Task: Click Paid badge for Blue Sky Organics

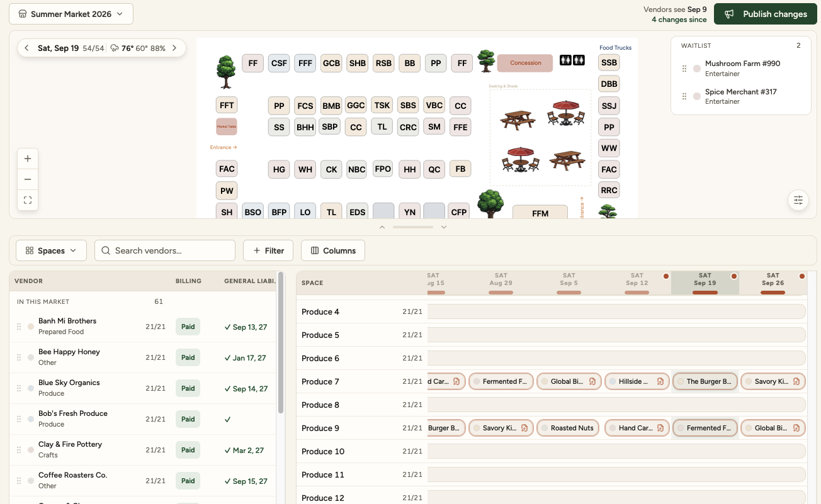Action: click(188, 388)
